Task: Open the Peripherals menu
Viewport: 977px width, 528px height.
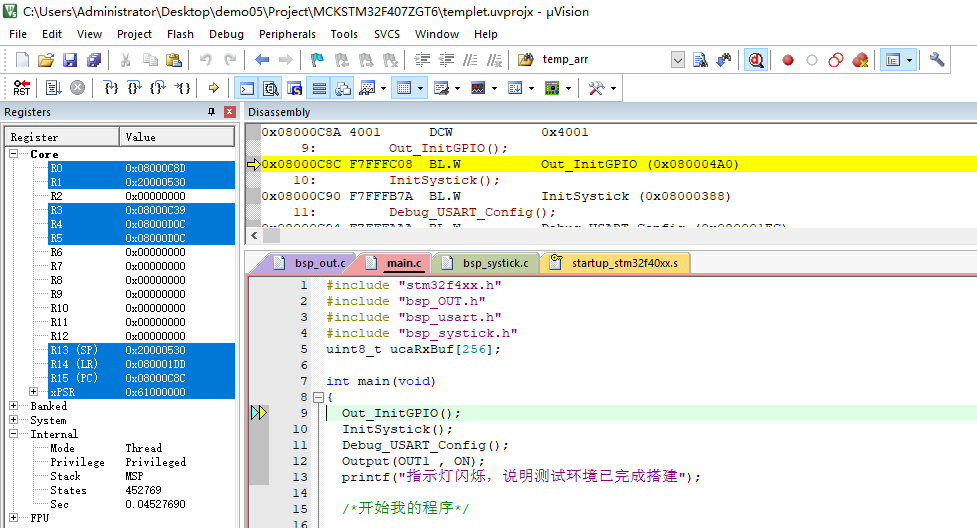Action: [x=287, y=34]
